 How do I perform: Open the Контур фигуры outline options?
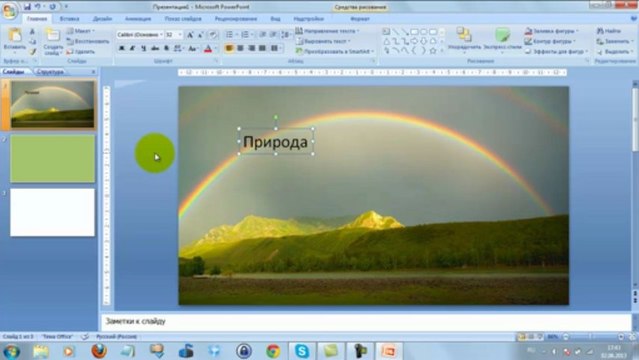550,41
